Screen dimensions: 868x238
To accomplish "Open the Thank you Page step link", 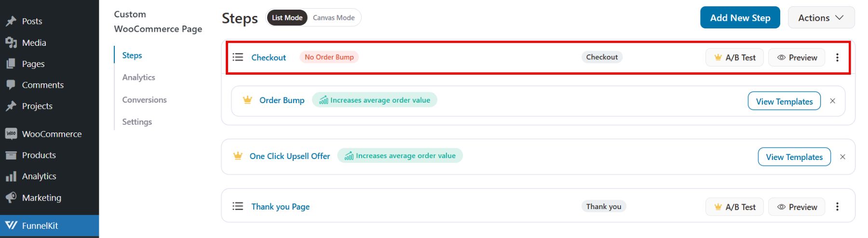I will 280,207.
